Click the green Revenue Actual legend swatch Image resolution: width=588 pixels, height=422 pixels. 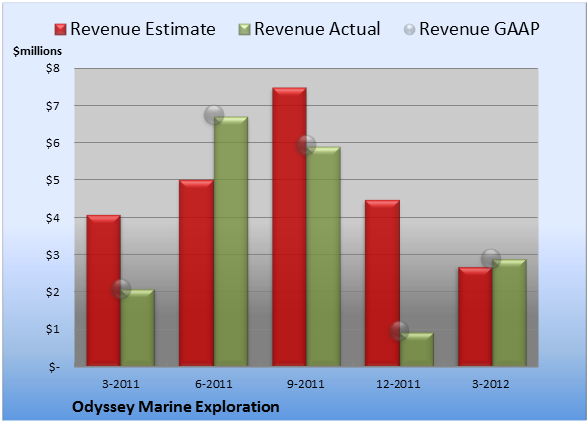(244, 30)
